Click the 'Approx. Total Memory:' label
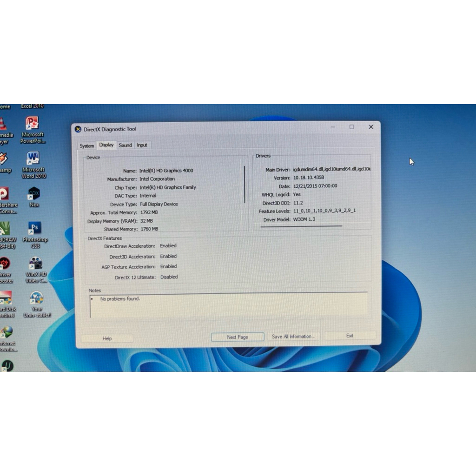The image size is (476, 476). (113, 212)
